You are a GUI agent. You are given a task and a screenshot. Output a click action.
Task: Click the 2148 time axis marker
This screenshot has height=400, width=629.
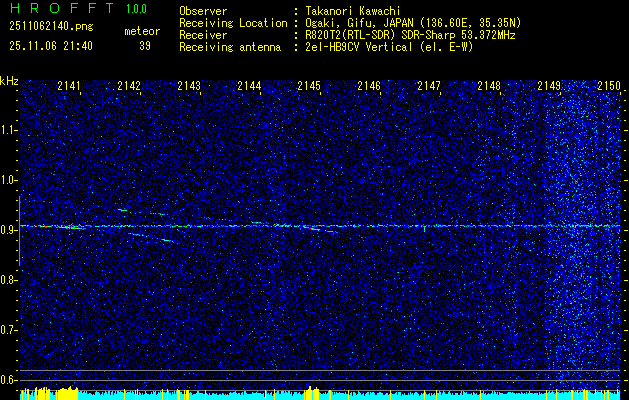coord(489,86)
